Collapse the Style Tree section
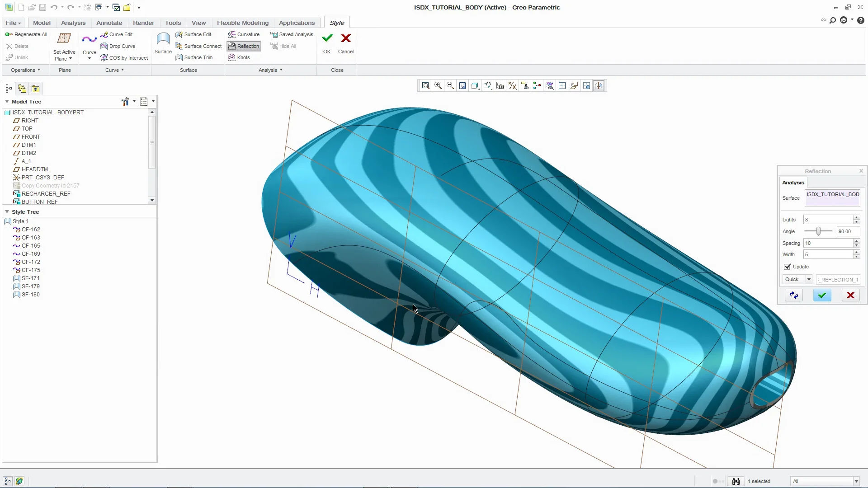The image size is (868, 488). coord(7,211)
